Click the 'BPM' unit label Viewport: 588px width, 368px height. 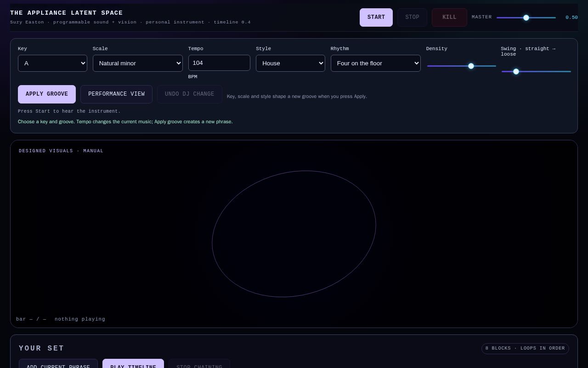click(192, 77)
